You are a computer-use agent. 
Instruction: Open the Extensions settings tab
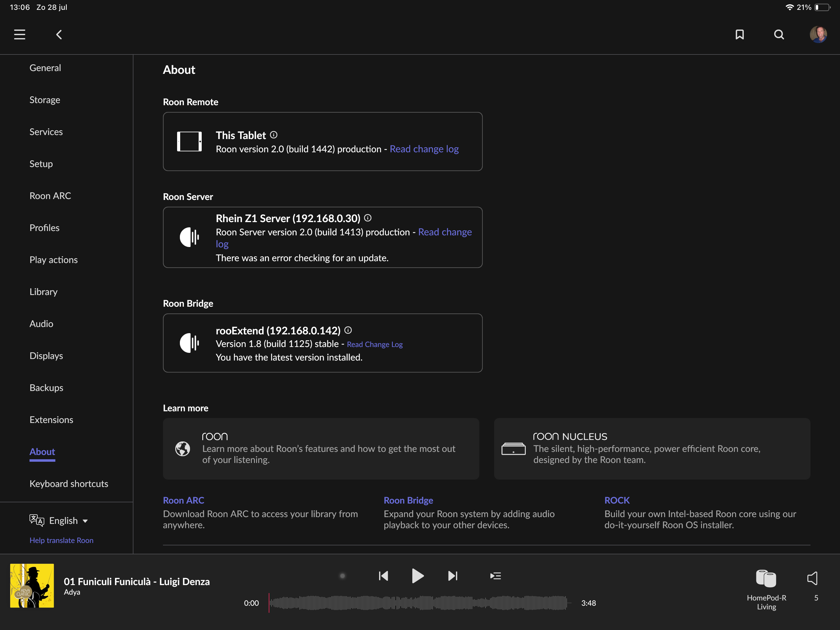click(51, 420)
